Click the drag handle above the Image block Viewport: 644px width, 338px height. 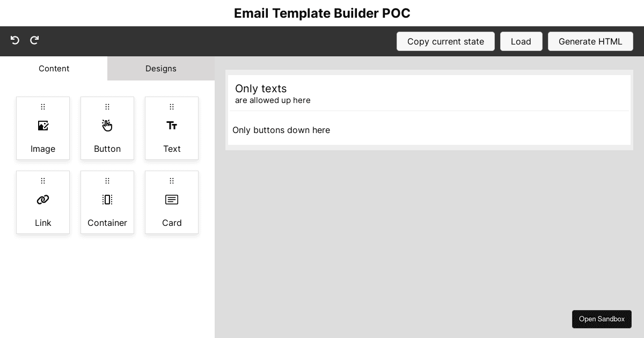click(43, 107)
